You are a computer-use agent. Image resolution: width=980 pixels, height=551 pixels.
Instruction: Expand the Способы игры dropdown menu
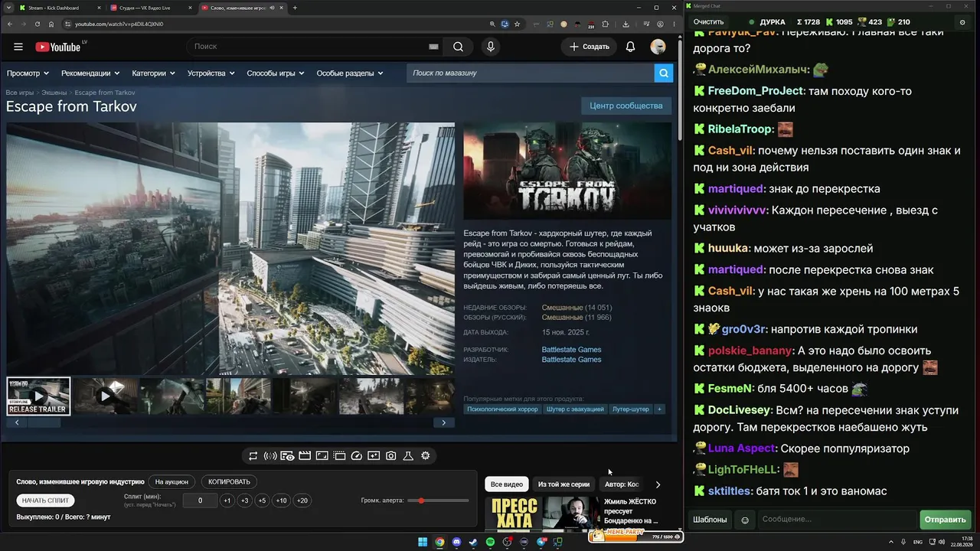click(276, 73)
